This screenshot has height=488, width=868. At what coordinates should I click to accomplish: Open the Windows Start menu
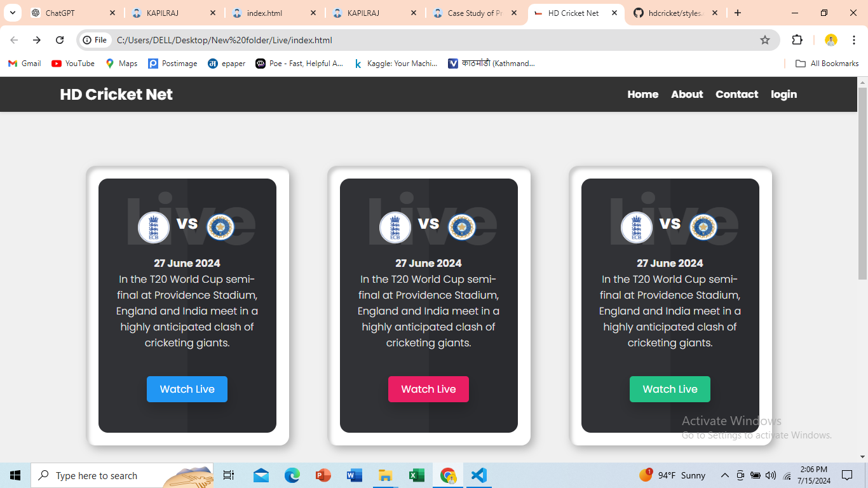click(15, 475)
